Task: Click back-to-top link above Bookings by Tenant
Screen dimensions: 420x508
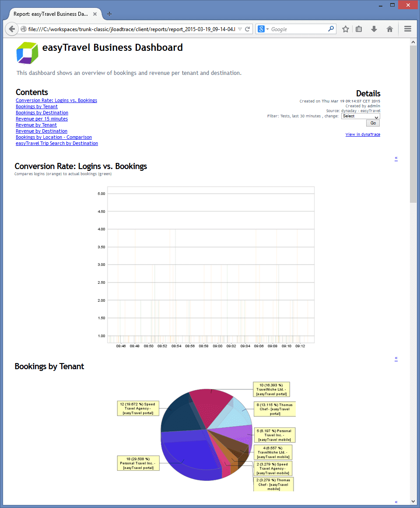Action: (396, 358)
